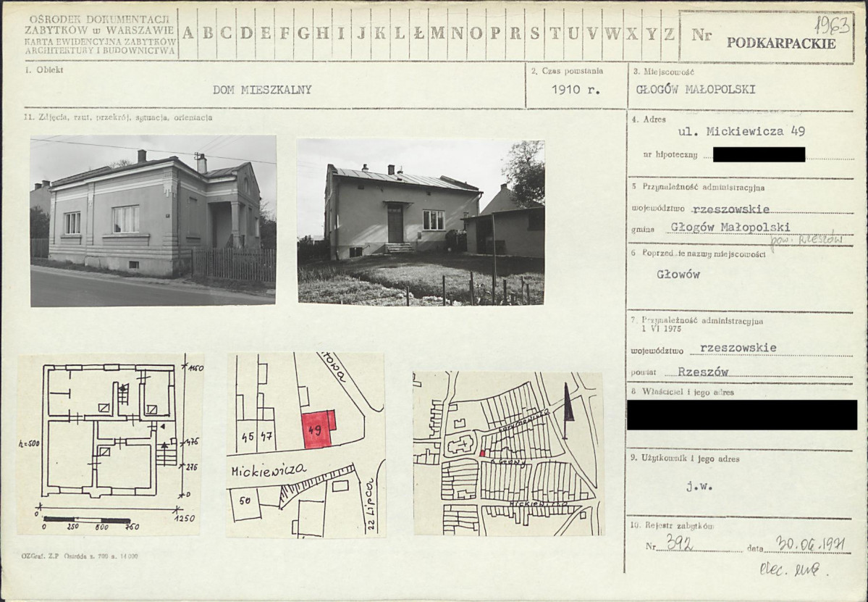The image size is (868, 602).
Task: Click the first województwo rzeszowskie entry
Action: (x=730, y=209)
